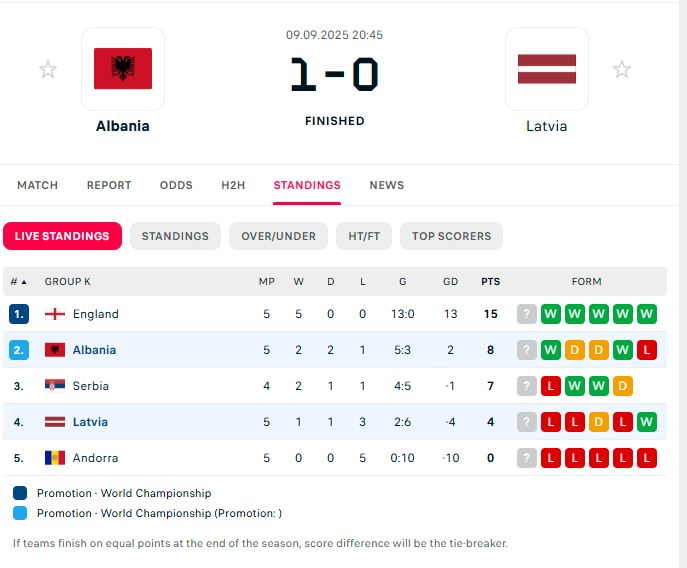Click Serbia's orange D form badge
This screenshot has height=568, width=687.
623,386
